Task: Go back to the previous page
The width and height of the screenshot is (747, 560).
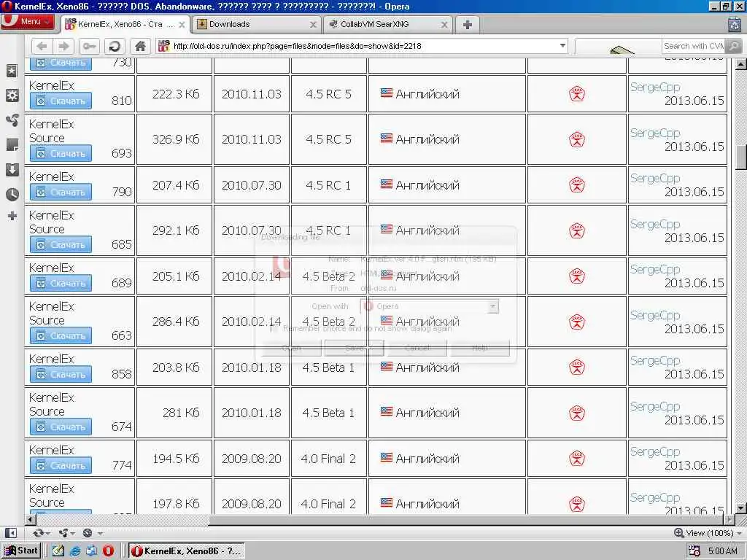Action: tap(42, 46)
